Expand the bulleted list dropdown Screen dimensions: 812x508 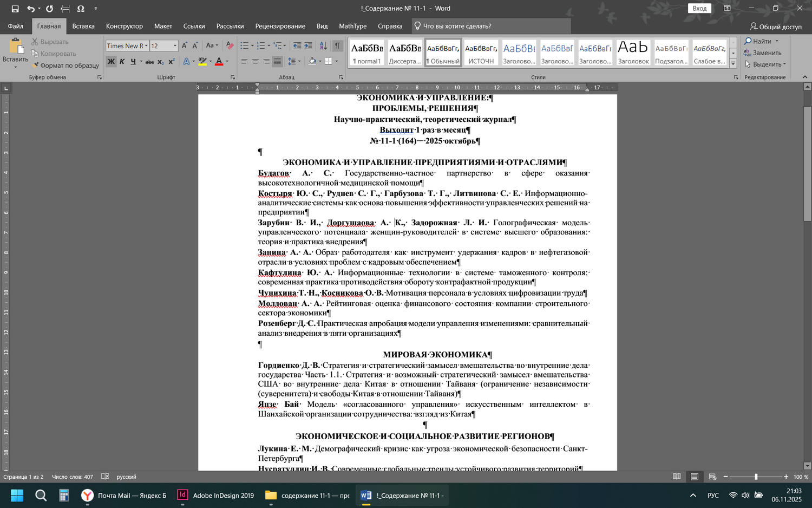coord(252,46)
